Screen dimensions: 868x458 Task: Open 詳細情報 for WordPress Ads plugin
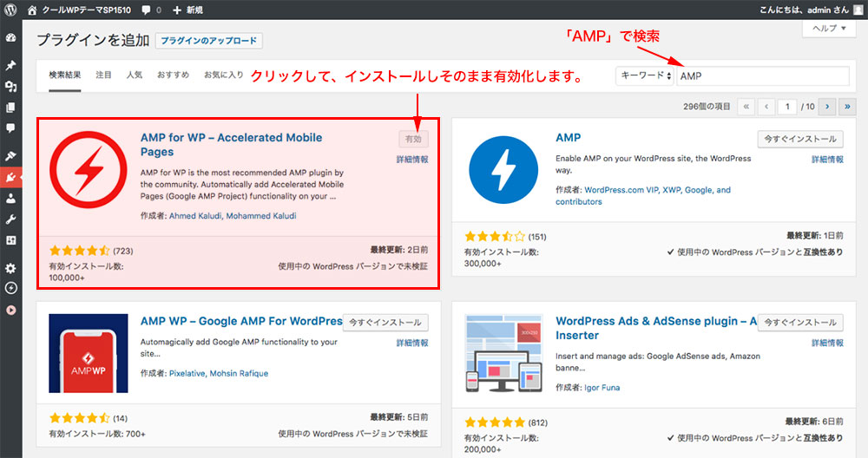coord(827,343)
